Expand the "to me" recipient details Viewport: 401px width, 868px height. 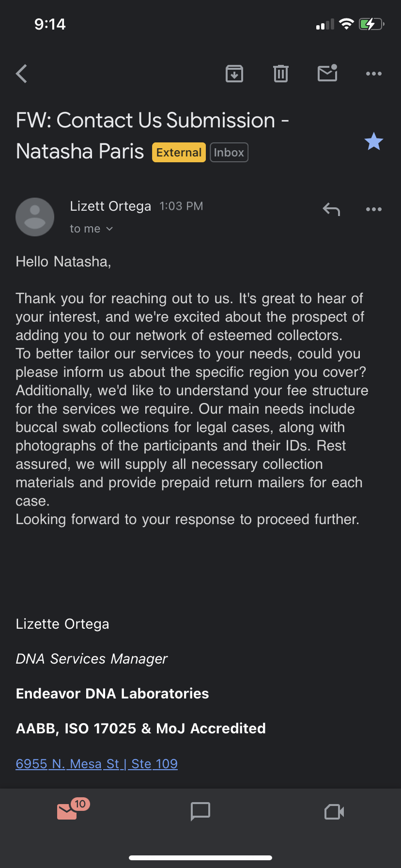click(91, 229)
